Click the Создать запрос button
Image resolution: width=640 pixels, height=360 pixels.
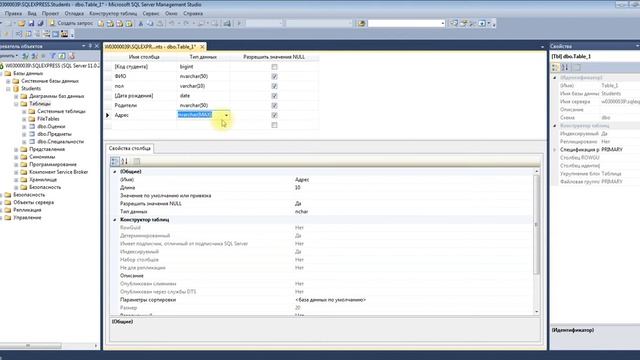click(x=71, y=23)
